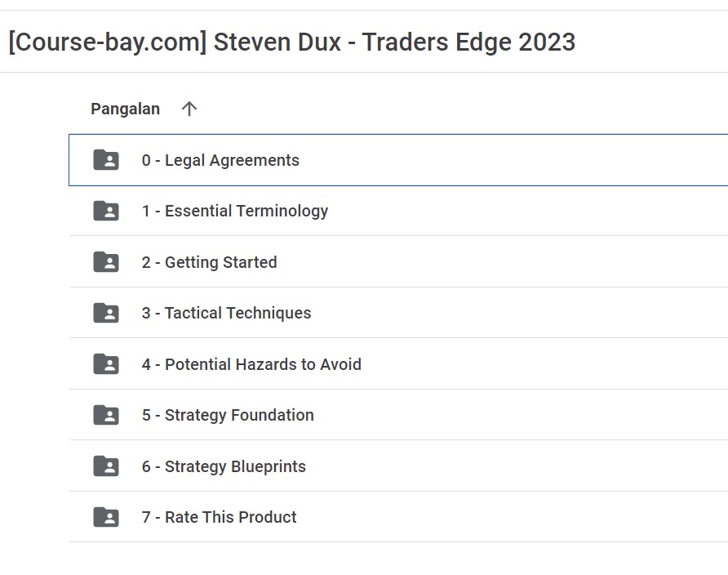
Task: Select 5 - Strategy Foundation folder name
Action: click(x=228, y=415)
